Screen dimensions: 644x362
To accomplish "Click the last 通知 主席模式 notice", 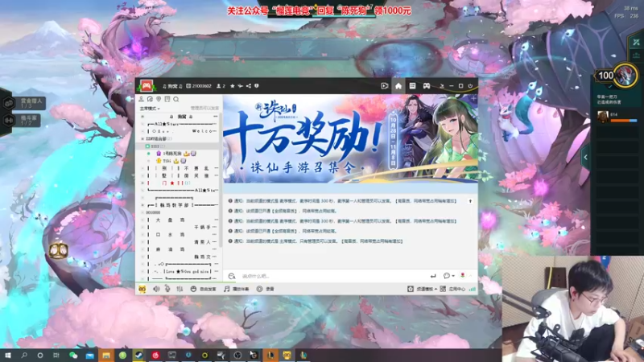I will [x=316, y=241].
